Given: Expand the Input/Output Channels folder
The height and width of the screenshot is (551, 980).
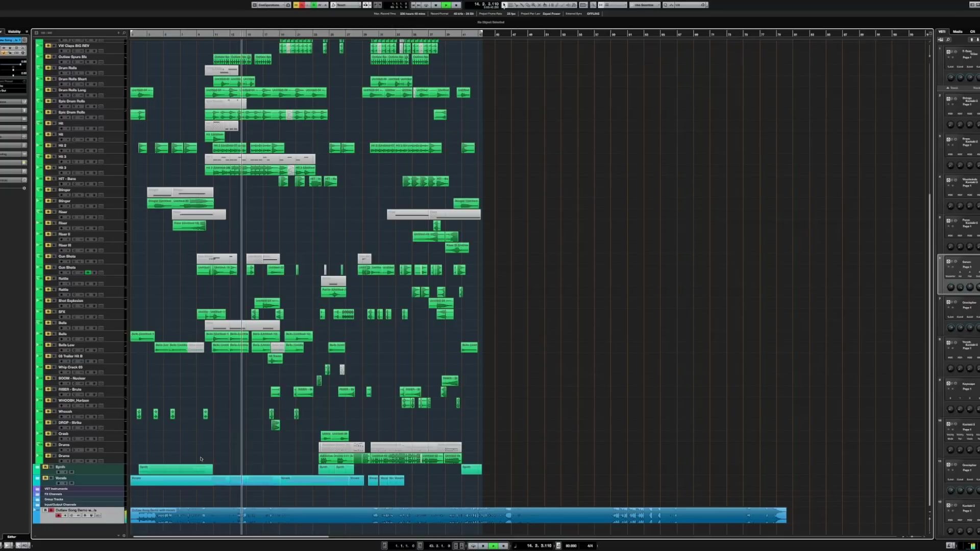Looking at the screenshot, I should 37,505.
